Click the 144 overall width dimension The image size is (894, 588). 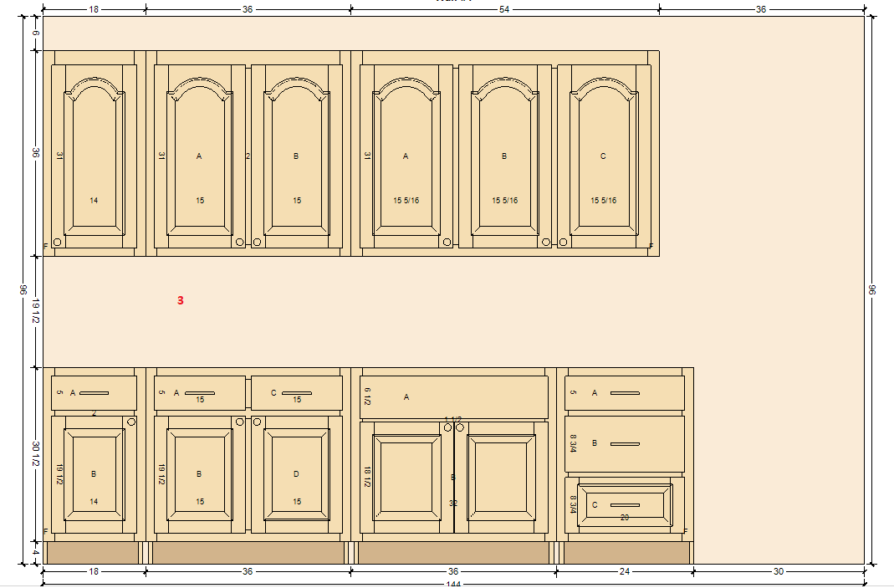point(452,585)
